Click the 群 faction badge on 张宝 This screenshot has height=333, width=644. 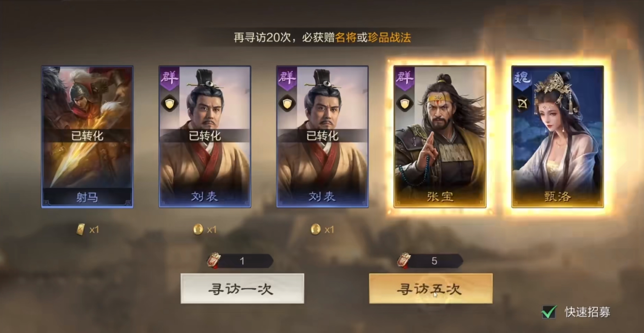click(404, 78)
